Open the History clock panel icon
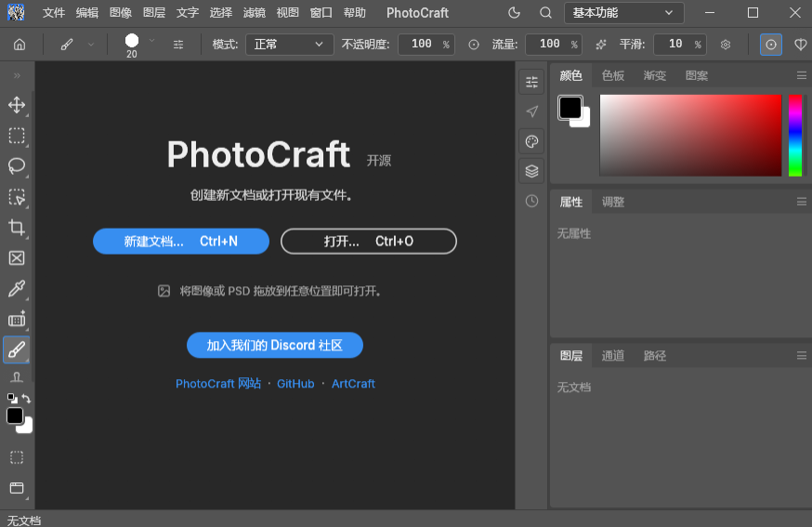 coord(531,201)
